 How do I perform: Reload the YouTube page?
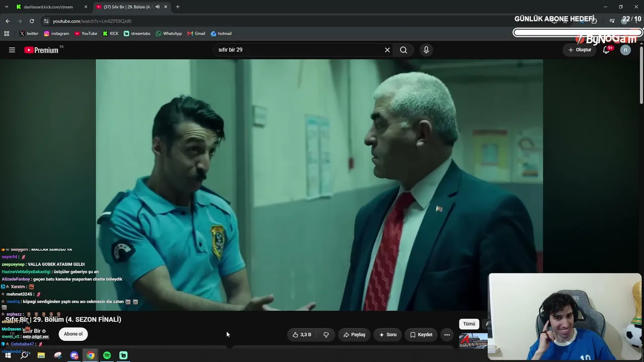(32, 21)
